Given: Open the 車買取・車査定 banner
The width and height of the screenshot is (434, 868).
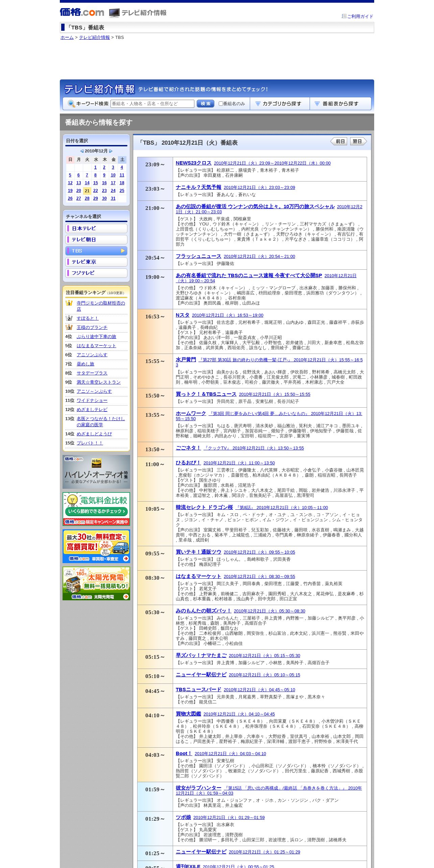Looking at the screenshot, I should coord(96,546).
